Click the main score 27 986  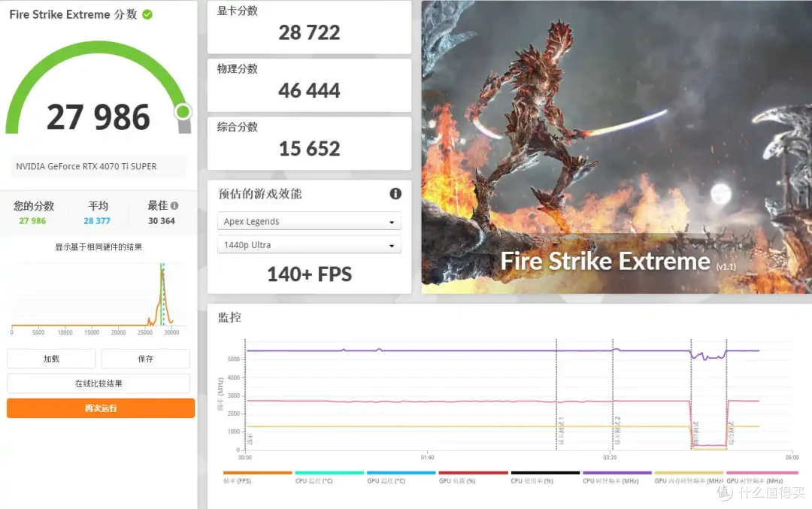[x=98, y=117]
